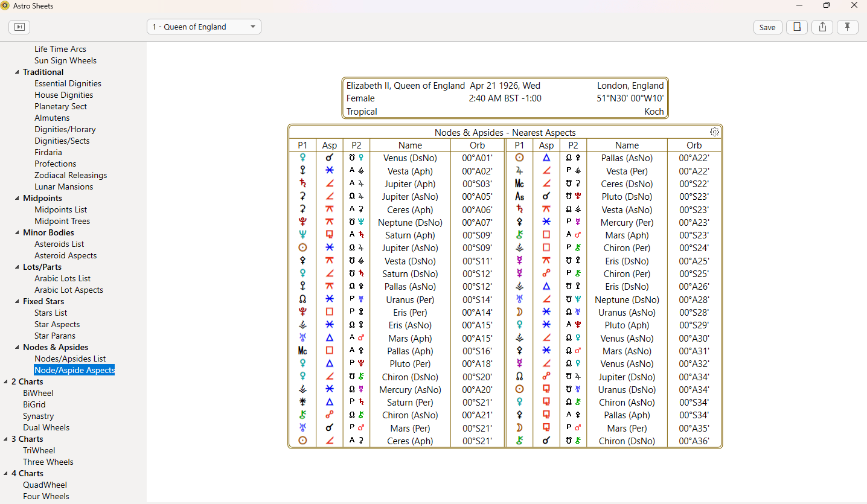Collapse the Traditional tree section
Image resolution: width=867 pixels, height=504 pixels.
click(17, 72)
